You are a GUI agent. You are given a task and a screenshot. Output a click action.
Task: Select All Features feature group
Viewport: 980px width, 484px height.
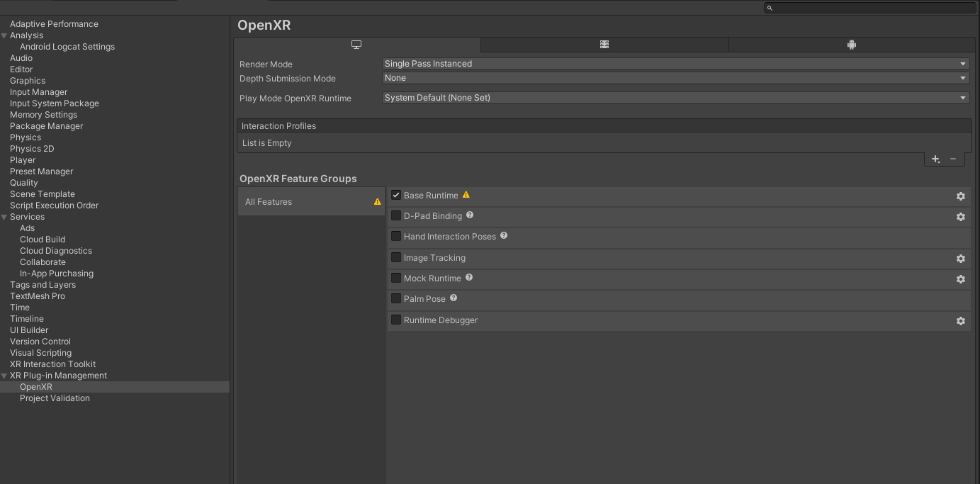click(311, 202)
